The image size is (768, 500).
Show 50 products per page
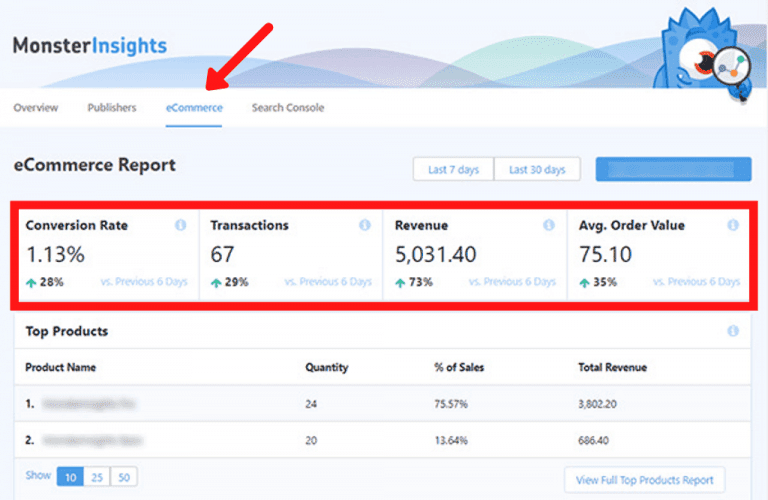point(124,477)
